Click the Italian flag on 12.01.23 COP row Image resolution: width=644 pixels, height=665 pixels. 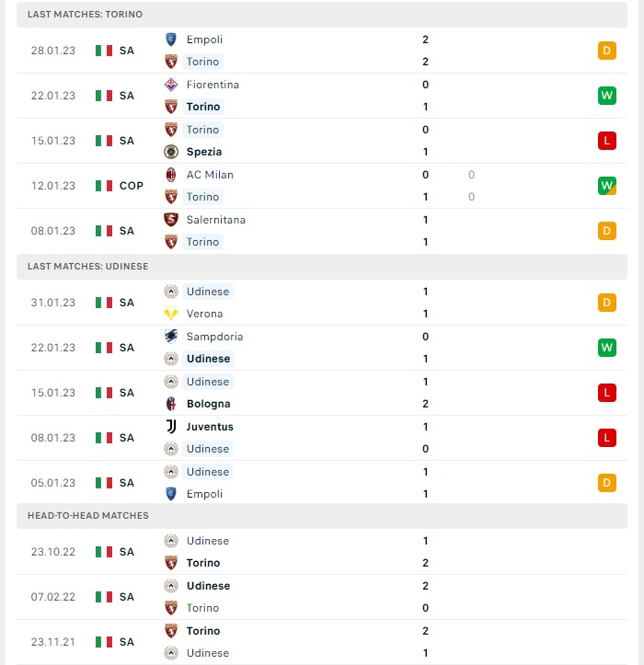coord(104,186)
